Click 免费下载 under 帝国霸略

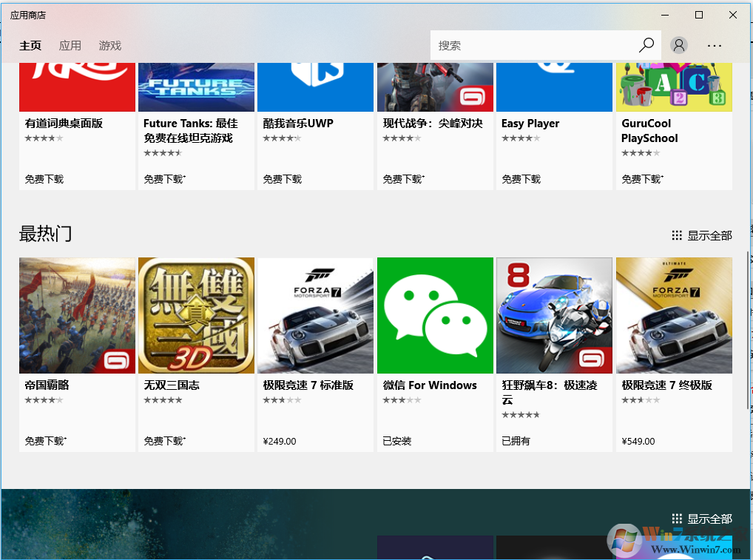46,441
